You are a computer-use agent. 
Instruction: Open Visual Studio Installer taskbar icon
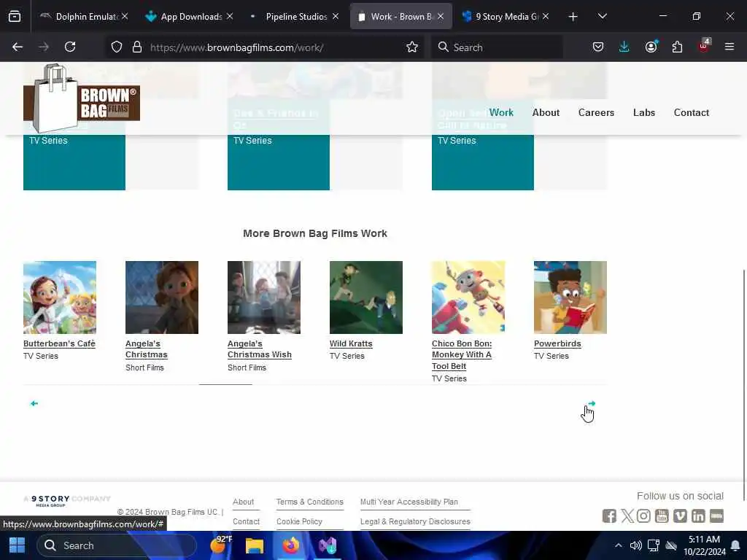[328, 545]
